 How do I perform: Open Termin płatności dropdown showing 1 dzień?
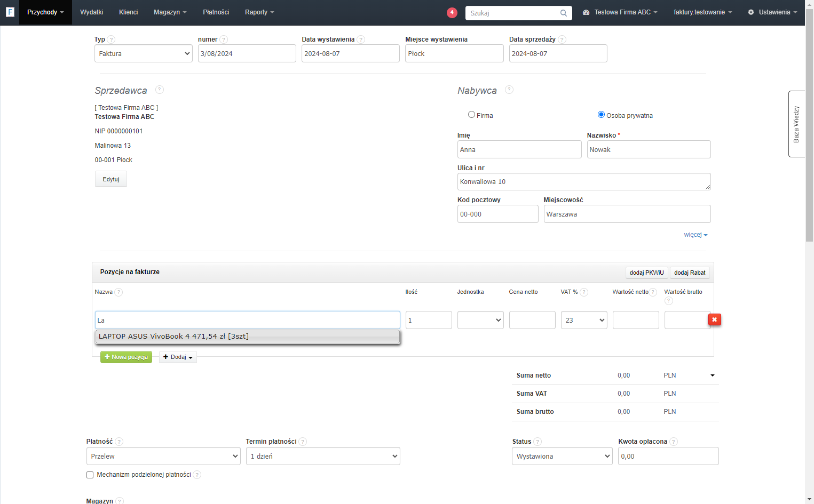[323, 456]
